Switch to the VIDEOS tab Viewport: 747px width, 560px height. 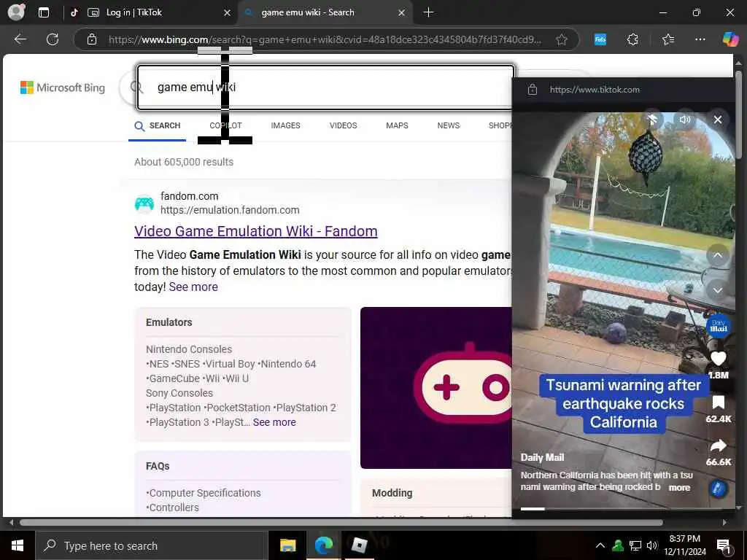pyautogui.click(x=343, y=125)
